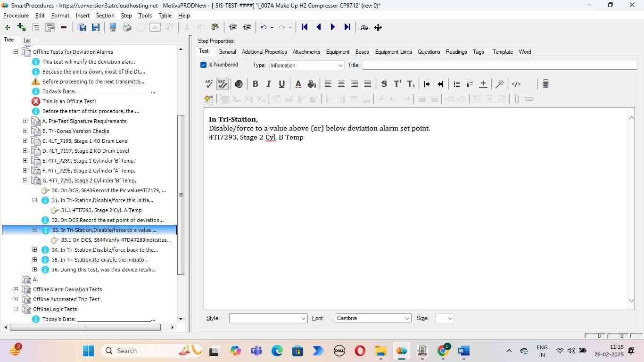644x362 pixels.
Task: Open the HTML source code view icon
Action: pos(516,84)
